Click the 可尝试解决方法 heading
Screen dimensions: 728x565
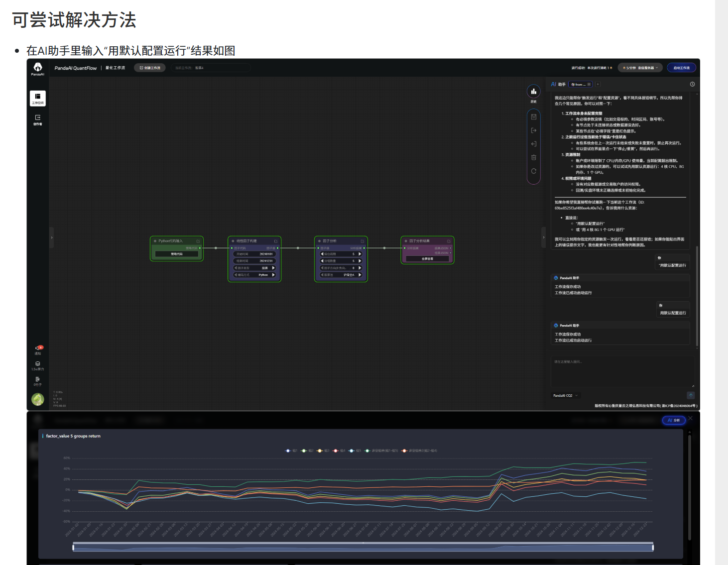tap(74, 20)
